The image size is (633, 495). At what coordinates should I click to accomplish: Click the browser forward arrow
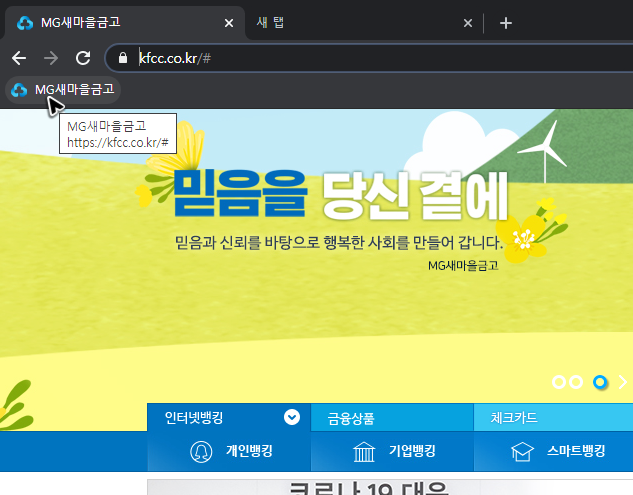(51, 58)
